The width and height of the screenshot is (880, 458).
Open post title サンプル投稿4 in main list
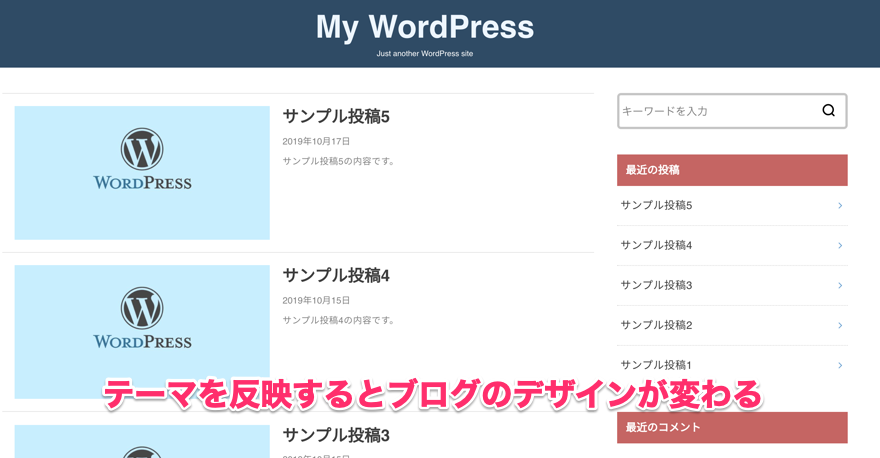pos(336,276)
